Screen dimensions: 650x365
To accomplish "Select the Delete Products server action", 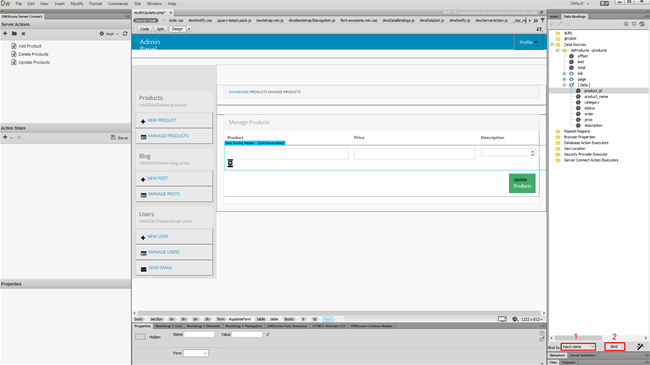I will point(33,54).
